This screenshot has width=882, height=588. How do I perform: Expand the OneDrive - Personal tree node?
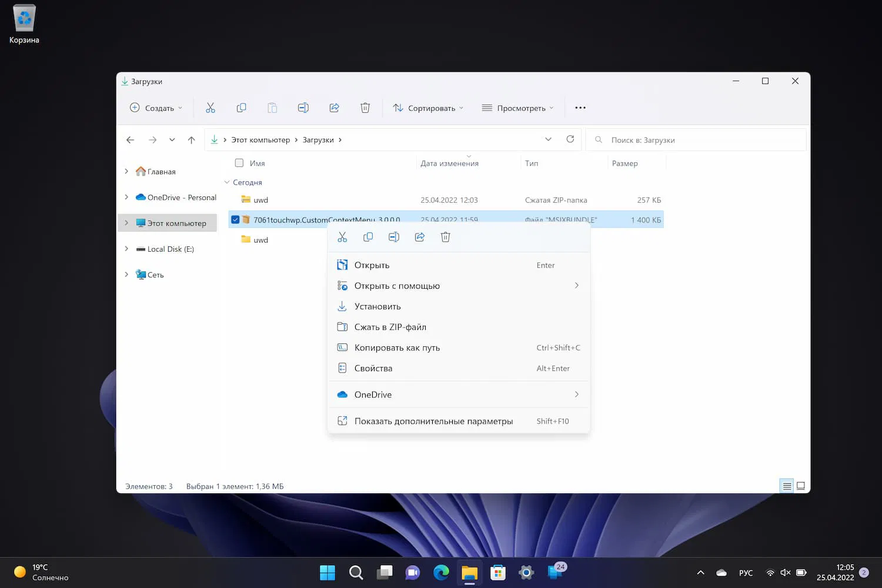[126, 198]
